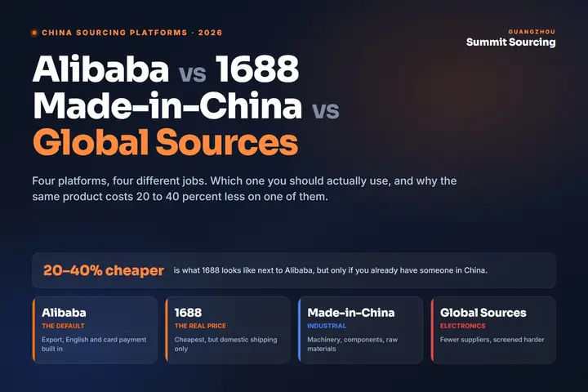This screenshot has height=392, width=588.
Task: Click 'Machinery, components, raw materials' description
Action: click(x=353, y=344)
